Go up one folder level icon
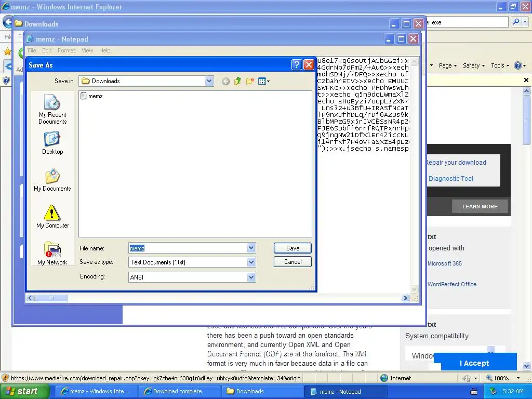Viewport: 532px width, 399px height. pyautogui.click(x=237, y=81)
